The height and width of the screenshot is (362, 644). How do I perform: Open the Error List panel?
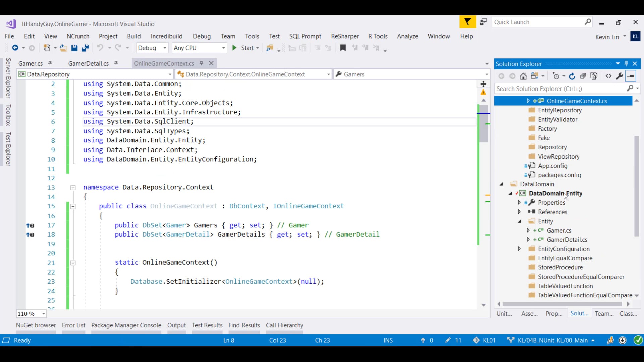click(x=73, y=325)
